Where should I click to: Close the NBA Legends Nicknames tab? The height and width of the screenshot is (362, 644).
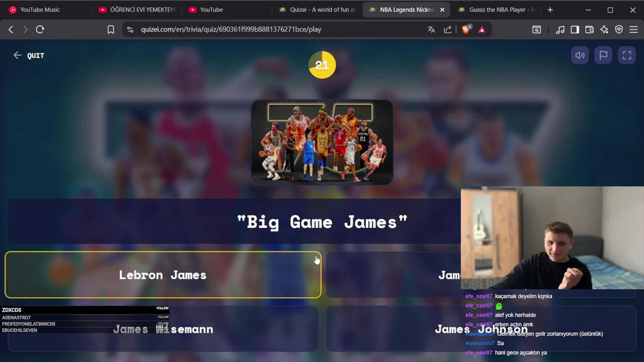pos(442,10)
